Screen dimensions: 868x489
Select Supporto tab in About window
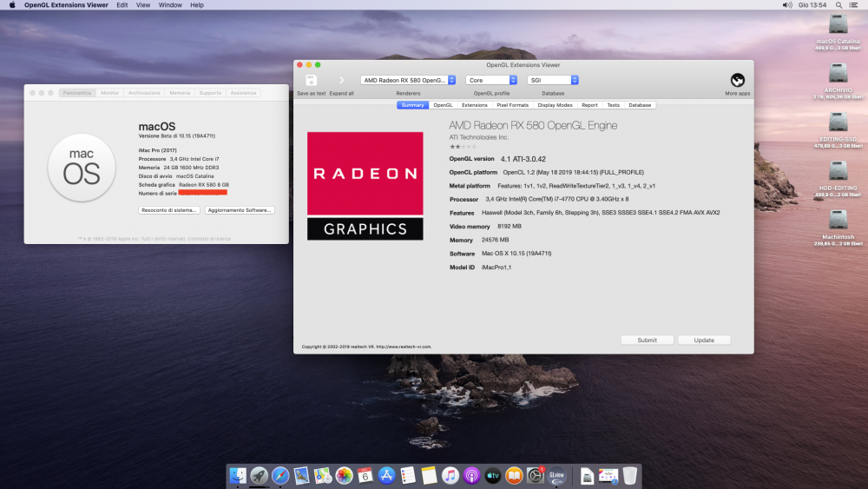pos(210,93)
